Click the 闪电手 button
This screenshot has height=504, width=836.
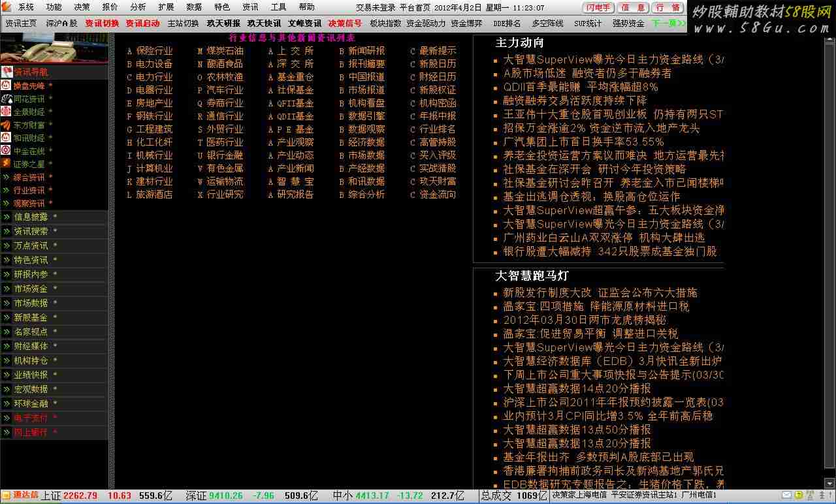pos(598,8)
